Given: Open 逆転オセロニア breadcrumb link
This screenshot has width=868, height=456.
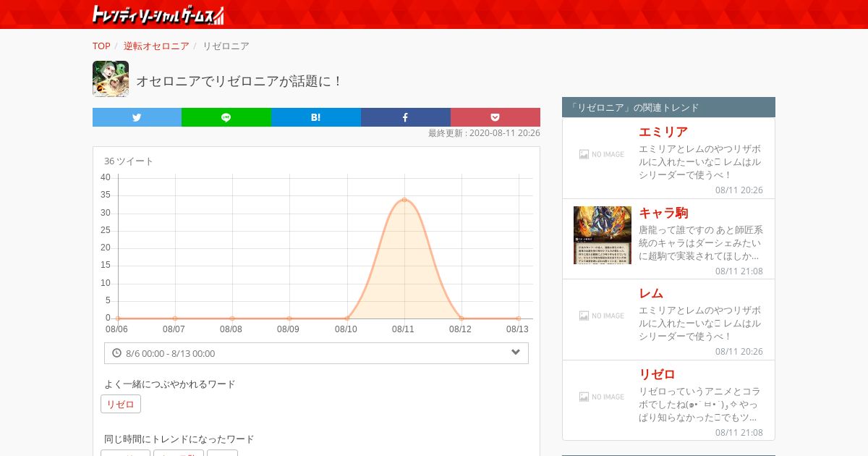Looking at the screenshot, I should [x=156, y=46].
